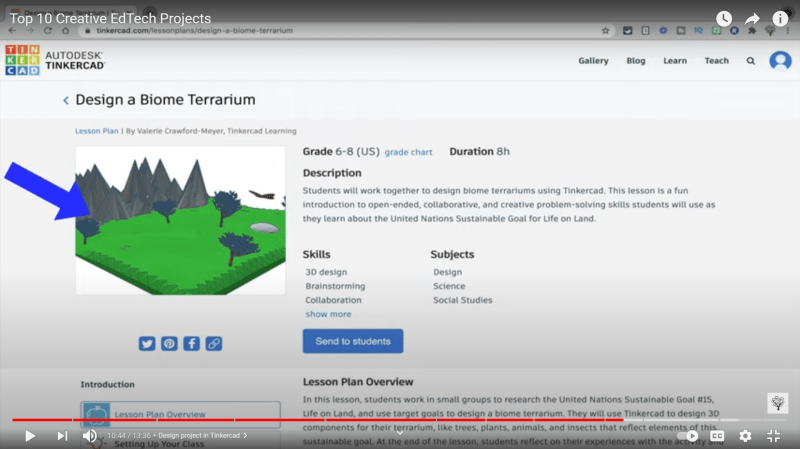Mute the video volume

(x=90, y=436)
